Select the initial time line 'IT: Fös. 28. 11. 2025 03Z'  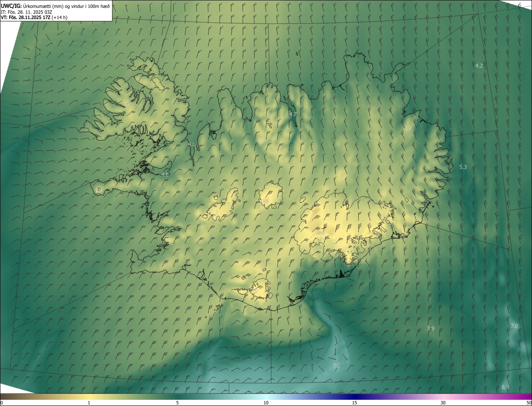point(26,12)
